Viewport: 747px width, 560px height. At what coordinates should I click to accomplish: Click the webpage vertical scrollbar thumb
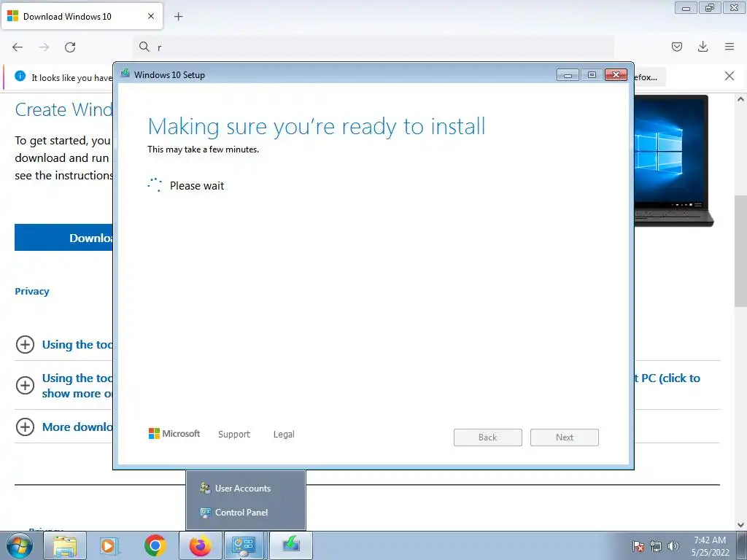740,251
